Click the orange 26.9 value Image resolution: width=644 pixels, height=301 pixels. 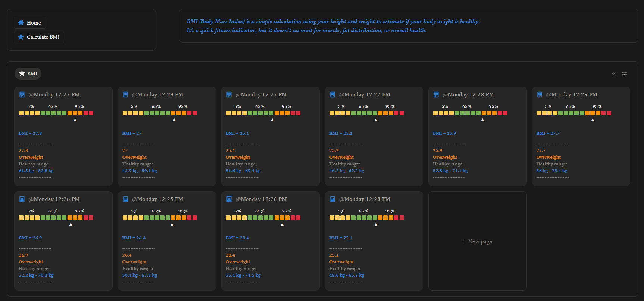[23, 255]
